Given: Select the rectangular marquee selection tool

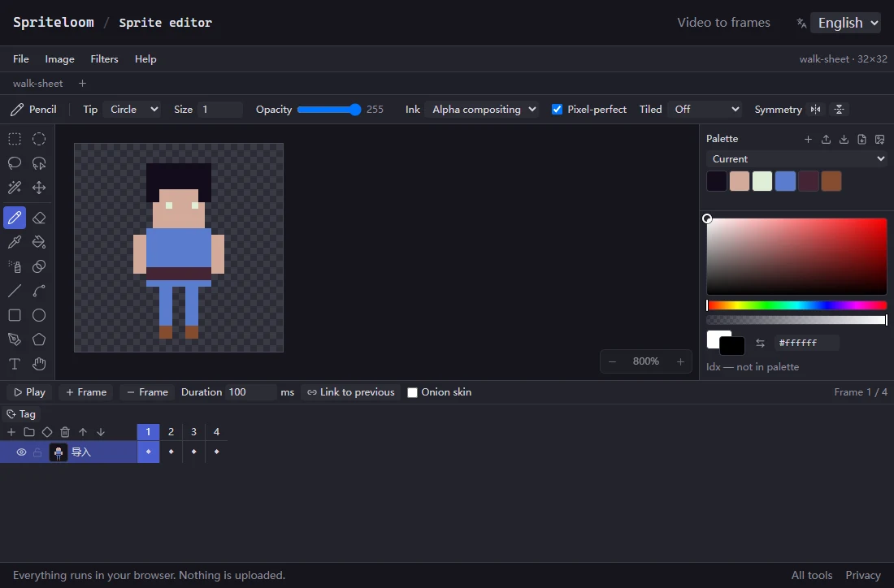Looking at the screenshot, I should (x=15, y=139).
